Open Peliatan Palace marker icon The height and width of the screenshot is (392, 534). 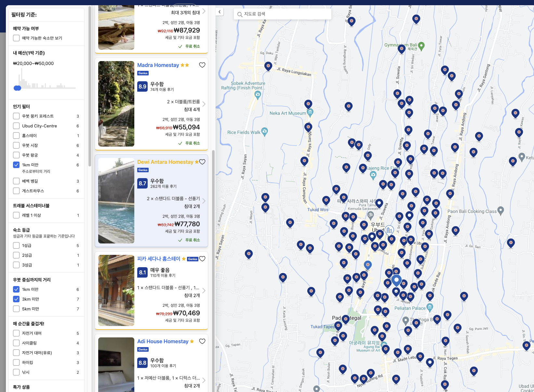click(x=430, y=307)
